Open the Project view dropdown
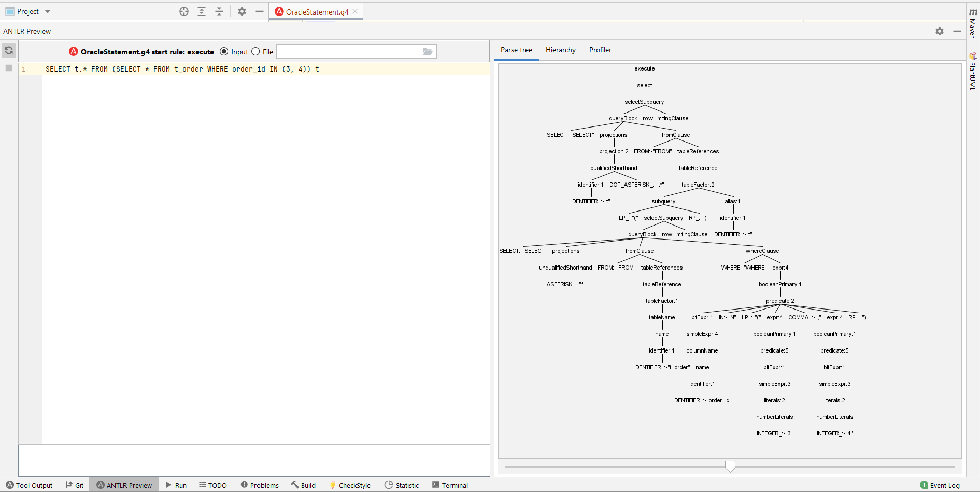Viewport: 980px width, 492px height. click(47, 11)
